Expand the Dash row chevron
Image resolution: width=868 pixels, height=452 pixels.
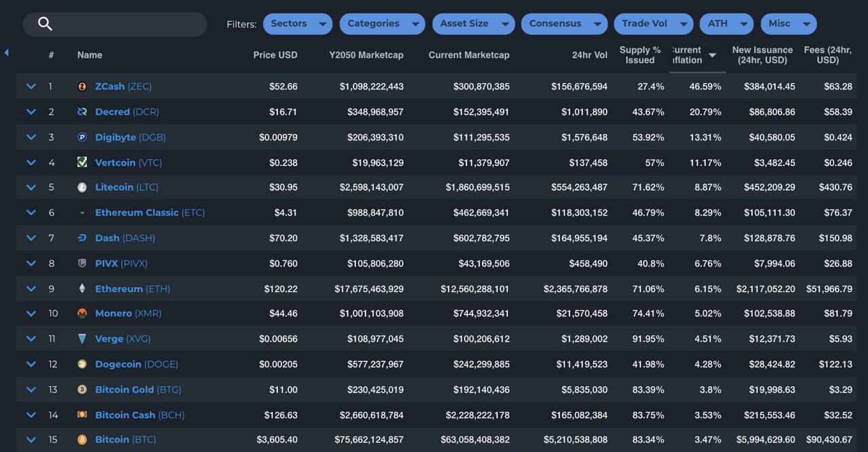31,238
